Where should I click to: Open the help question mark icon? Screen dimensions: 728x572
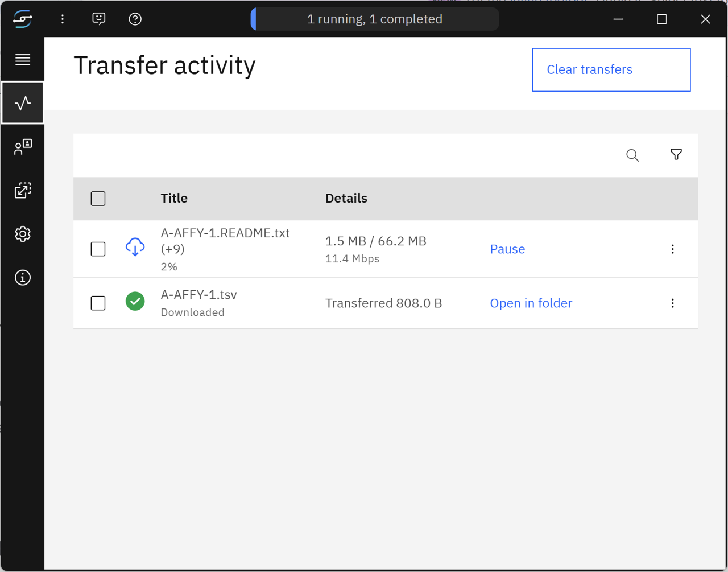[x=135, y=19]
